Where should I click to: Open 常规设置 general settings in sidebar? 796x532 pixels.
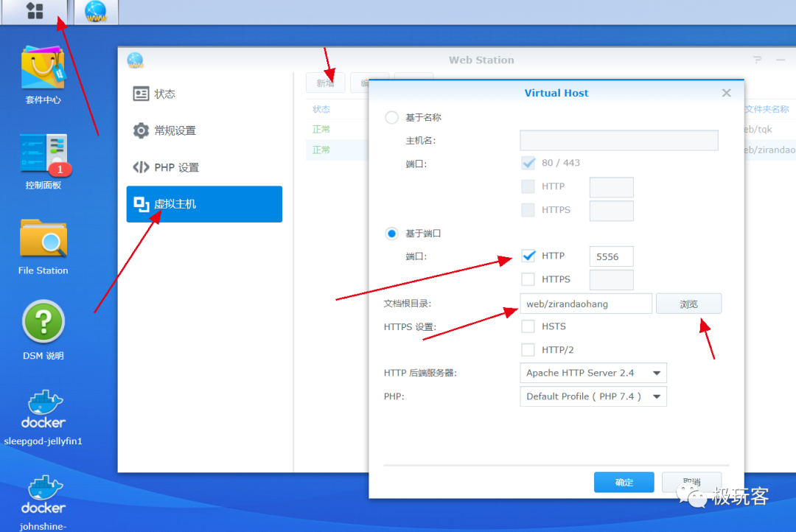point(204,130)
